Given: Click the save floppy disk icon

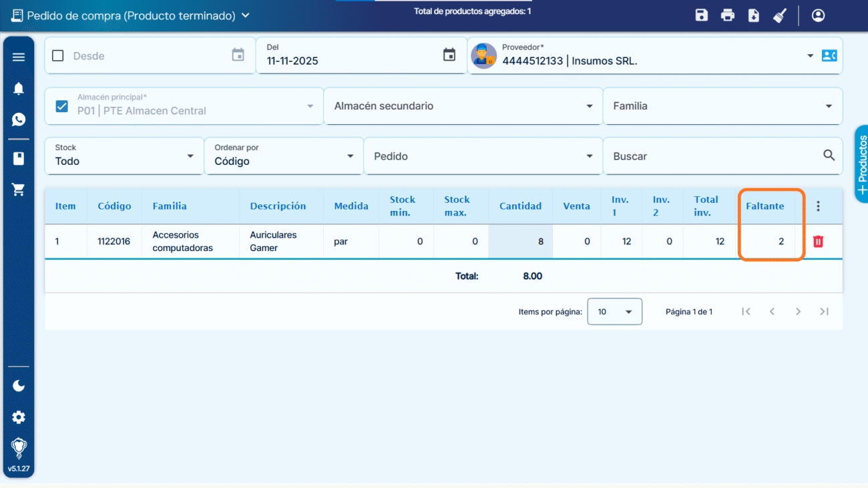Looking at the screenshot, I should (701, 15).
